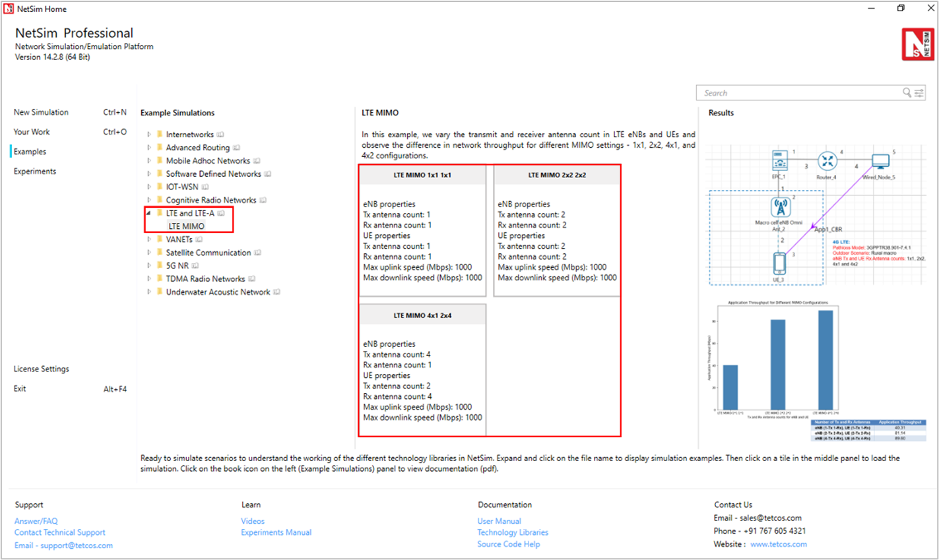Image resolution: width=939 pixels, height=560 pixels.
Task: Expand the Underwater Acoustic Network folder
Action: 149,292
